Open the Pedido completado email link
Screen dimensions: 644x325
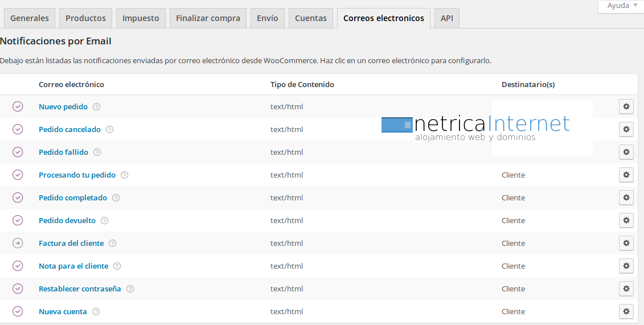click(x=73, y=198)
